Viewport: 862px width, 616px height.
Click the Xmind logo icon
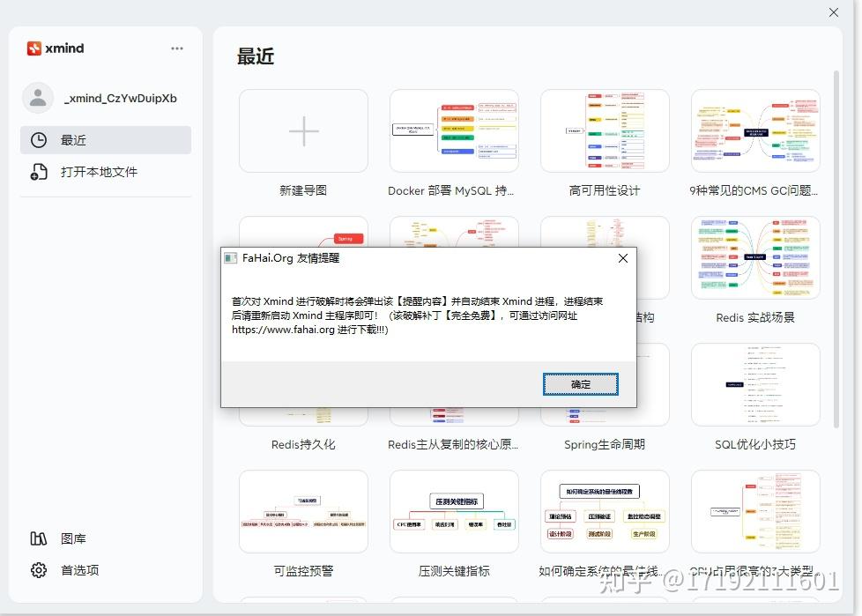pos(34,48)
